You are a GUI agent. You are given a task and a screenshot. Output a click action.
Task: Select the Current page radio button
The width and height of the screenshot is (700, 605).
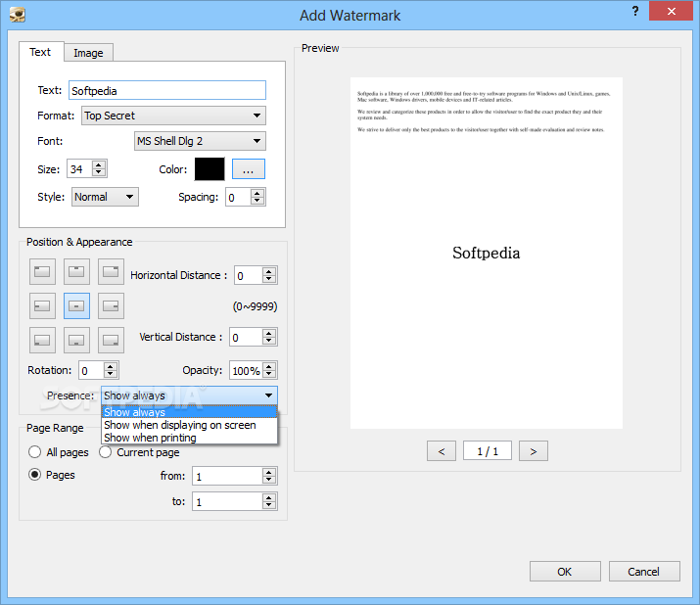pos(106,452)
